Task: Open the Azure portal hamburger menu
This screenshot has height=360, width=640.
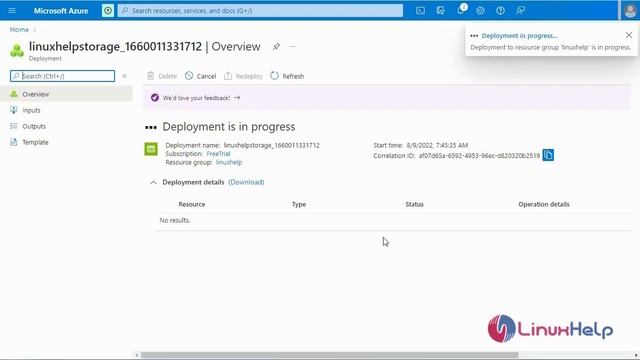Action: click(12, 11)
